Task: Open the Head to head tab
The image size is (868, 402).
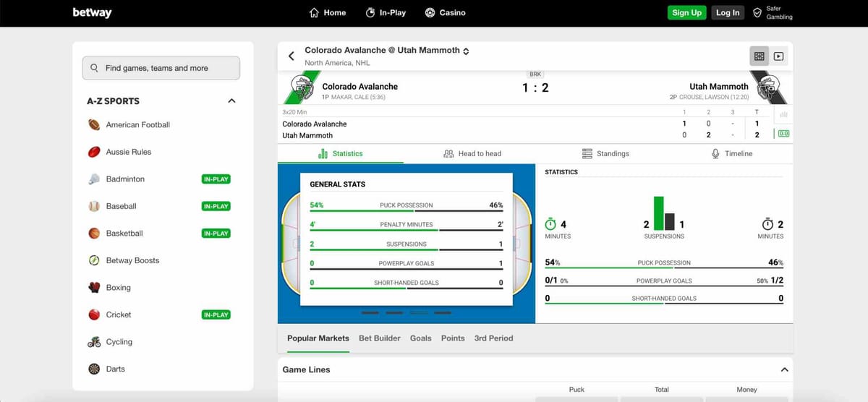Action: pos(472,153)
